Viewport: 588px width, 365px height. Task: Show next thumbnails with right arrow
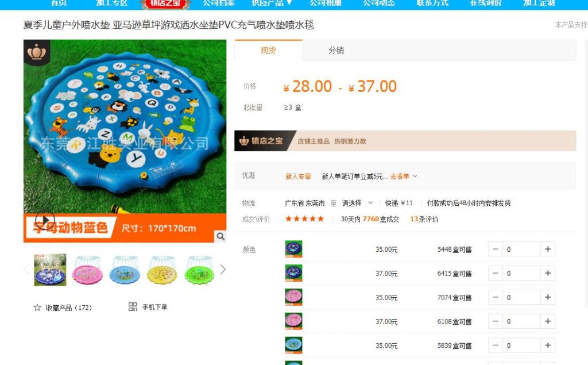(223, 269)
